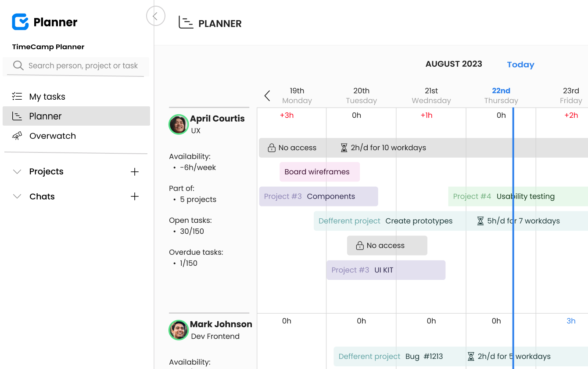Add a new project with plus icon
The height and width of the screenshot is (369, 588).
tap(135, 172)
